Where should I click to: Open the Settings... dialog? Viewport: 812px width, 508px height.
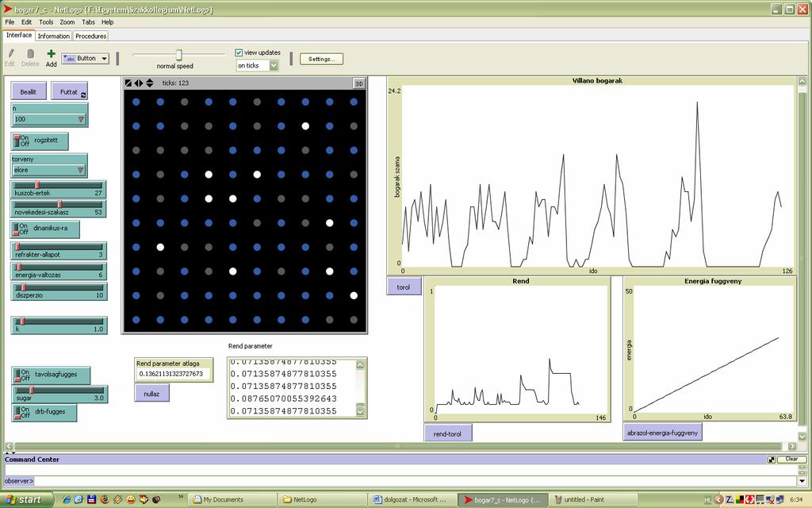pos(322,59)
